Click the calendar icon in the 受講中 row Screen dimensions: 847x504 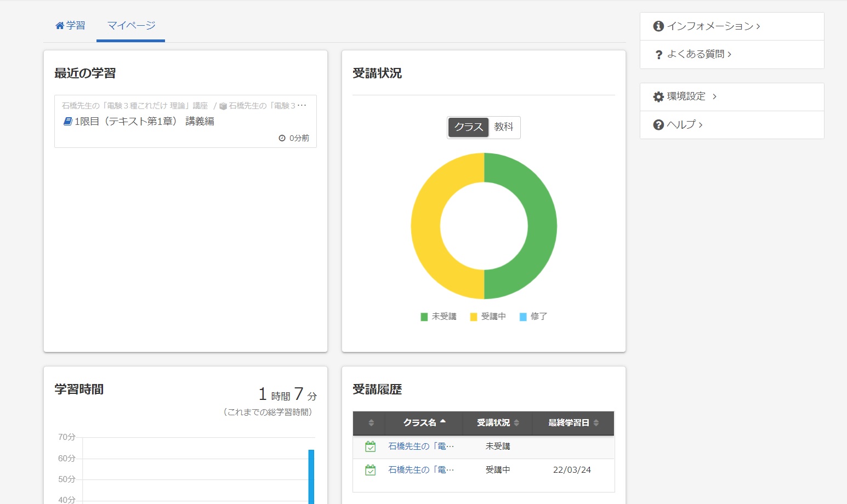pyautogui.click(x=371, y=470)
